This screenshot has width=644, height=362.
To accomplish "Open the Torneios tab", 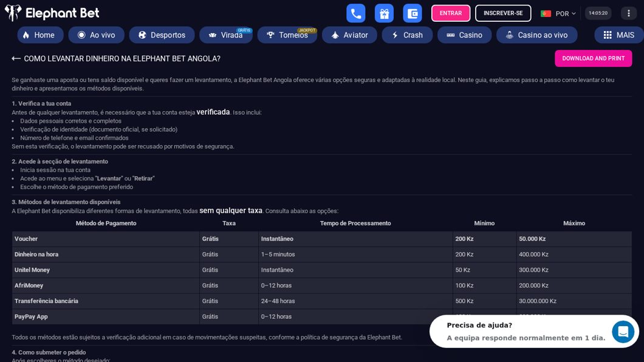I will (287, 35).
